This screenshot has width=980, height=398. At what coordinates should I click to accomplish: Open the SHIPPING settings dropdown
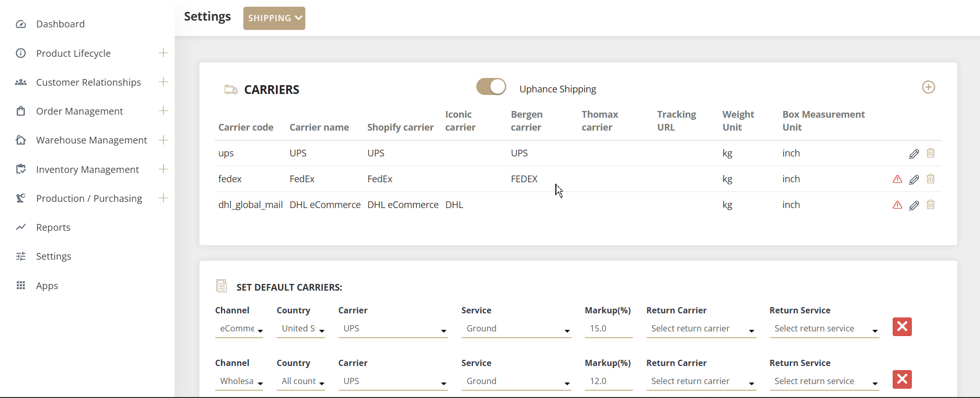coord(274,18)
